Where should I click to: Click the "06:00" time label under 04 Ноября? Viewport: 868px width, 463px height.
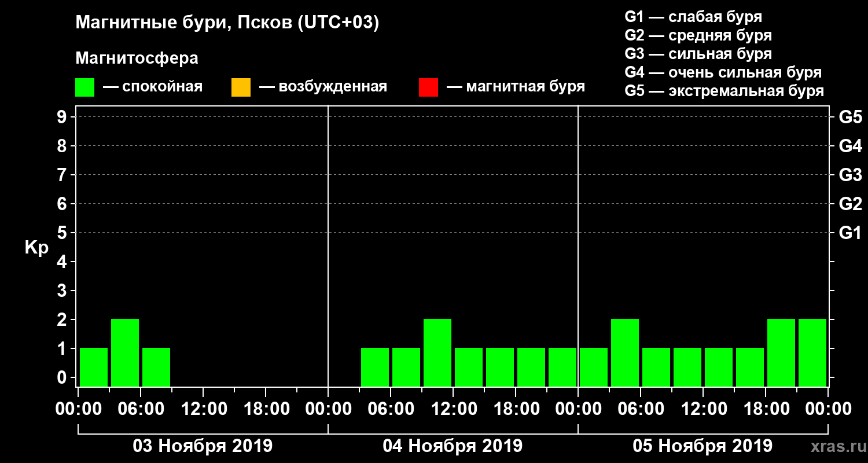(x=391, y=409)
